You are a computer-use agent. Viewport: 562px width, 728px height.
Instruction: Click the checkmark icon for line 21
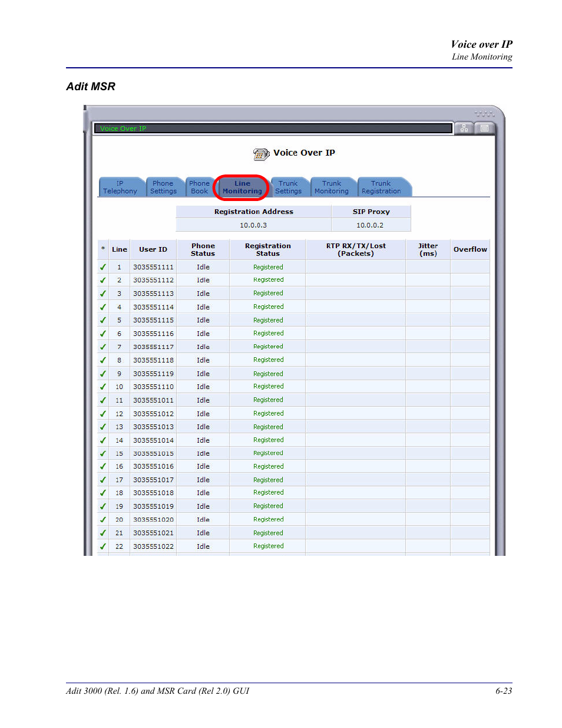(x=103, y=533)
